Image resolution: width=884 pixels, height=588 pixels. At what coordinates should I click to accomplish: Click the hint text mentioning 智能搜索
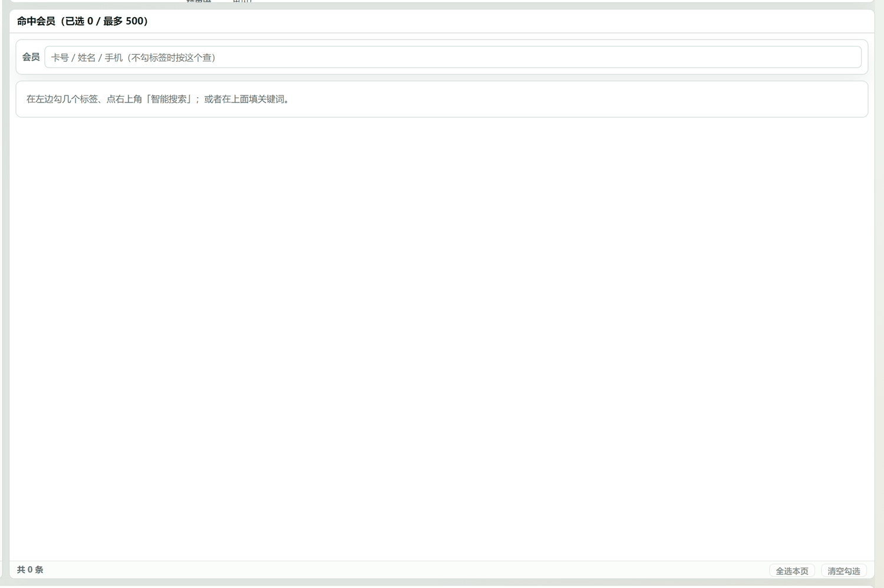pyautogui.click(x=158, y=99)
